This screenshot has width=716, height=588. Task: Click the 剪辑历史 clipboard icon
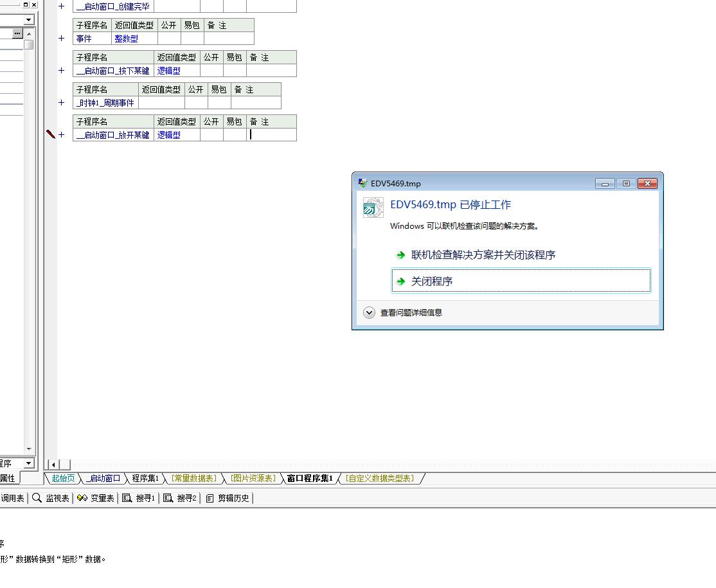click(210, 498)
